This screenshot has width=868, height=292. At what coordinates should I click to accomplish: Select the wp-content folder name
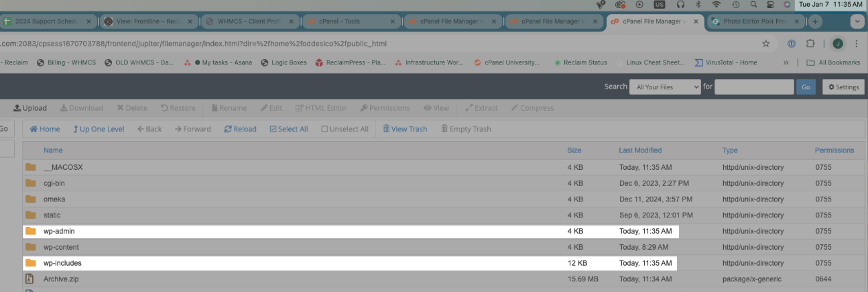[x=61, y=248]
